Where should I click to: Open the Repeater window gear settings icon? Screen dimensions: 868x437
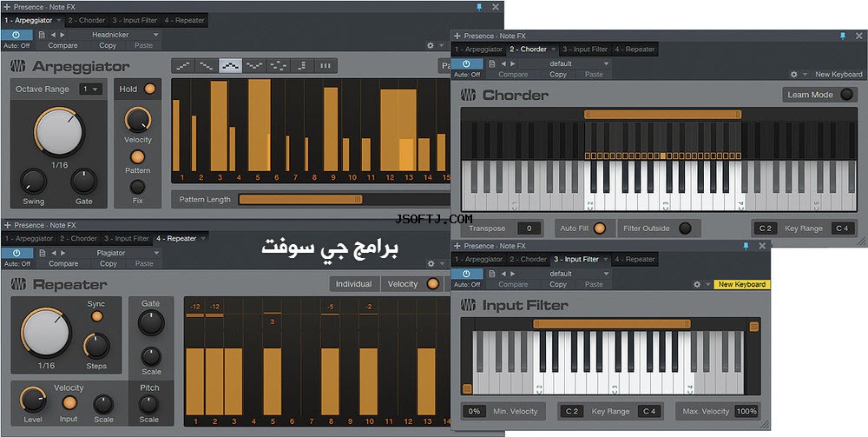[431, 263]
